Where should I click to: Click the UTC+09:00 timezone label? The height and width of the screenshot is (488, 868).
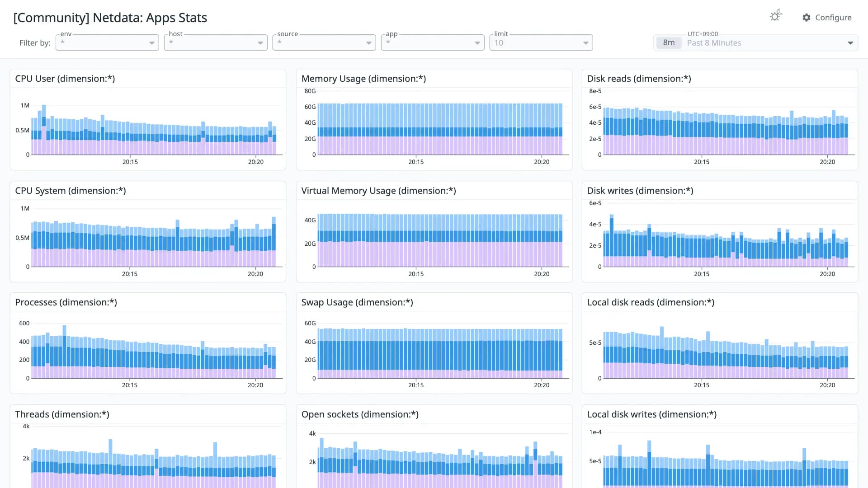703,34
